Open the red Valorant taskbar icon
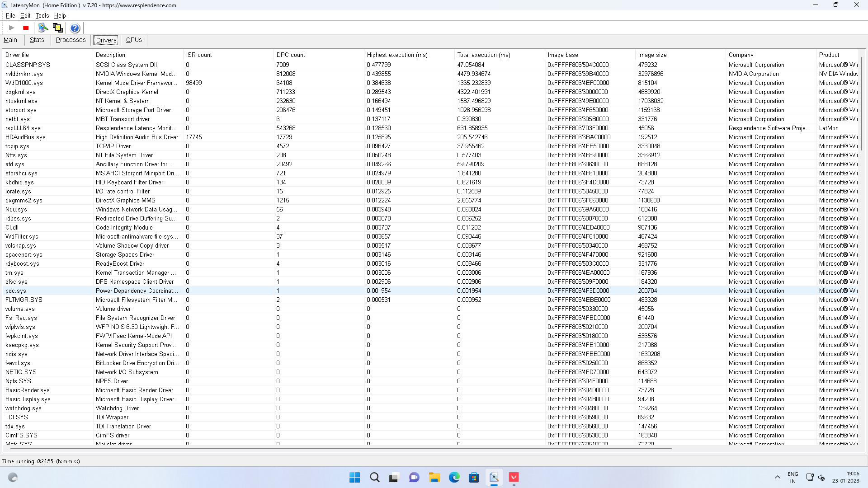The height and width of the screenshot is (488, 868). tap(514, 477)
